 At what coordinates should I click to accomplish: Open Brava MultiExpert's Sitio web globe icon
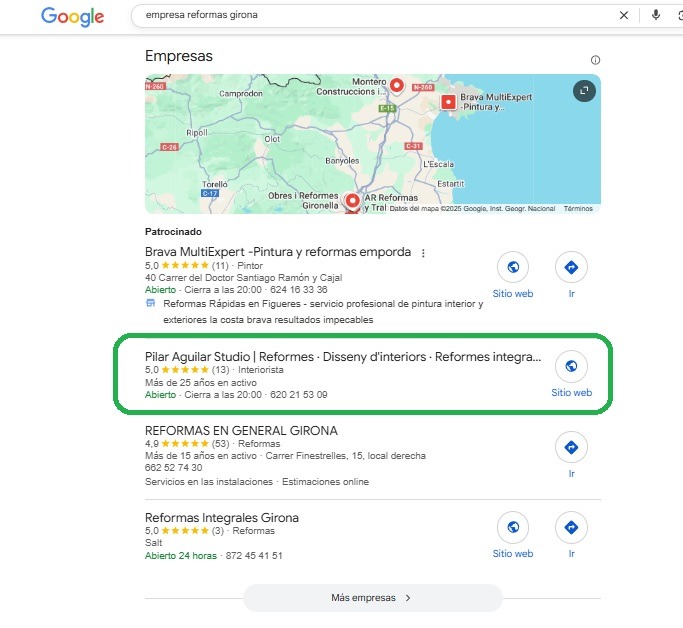(513, 267)
